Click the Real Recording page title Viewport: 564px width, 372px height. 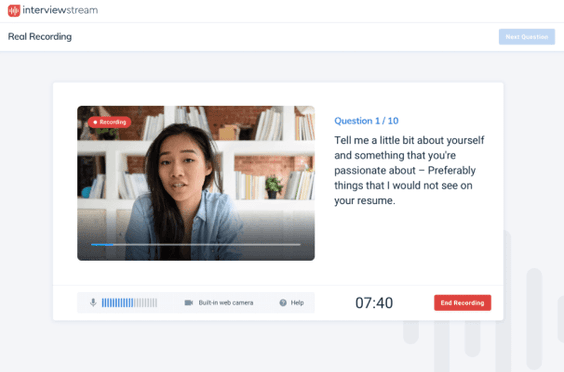[40, 37]
